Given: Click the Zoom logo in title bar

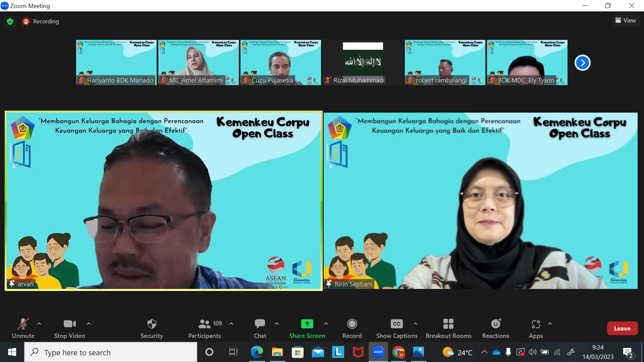Looking at the screenshot, I should tap(5, 6).
